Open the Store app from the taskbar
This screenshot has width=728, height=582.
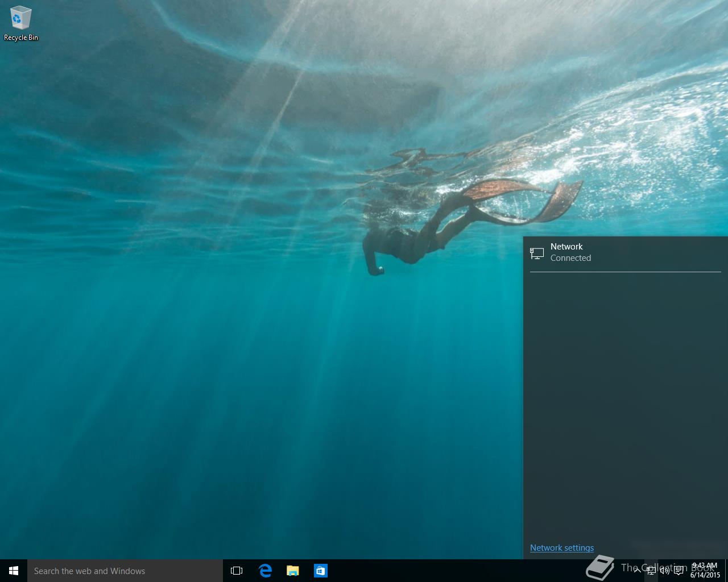(321, 571)
